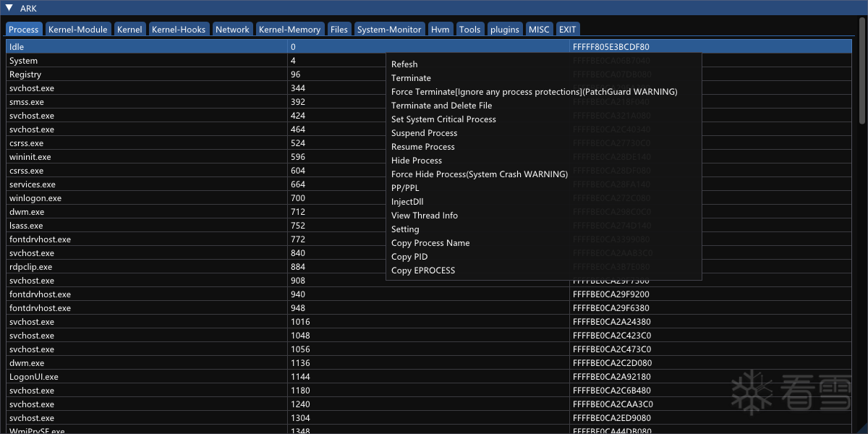Open the Kernel-Memory tab
The image size is (868, 434).
[x=289, y=30]
